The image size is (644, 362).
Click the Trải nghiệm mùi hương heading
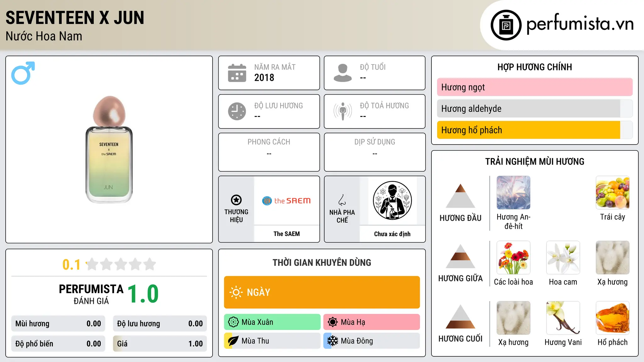pyautogui.click(x=535, y=162)
